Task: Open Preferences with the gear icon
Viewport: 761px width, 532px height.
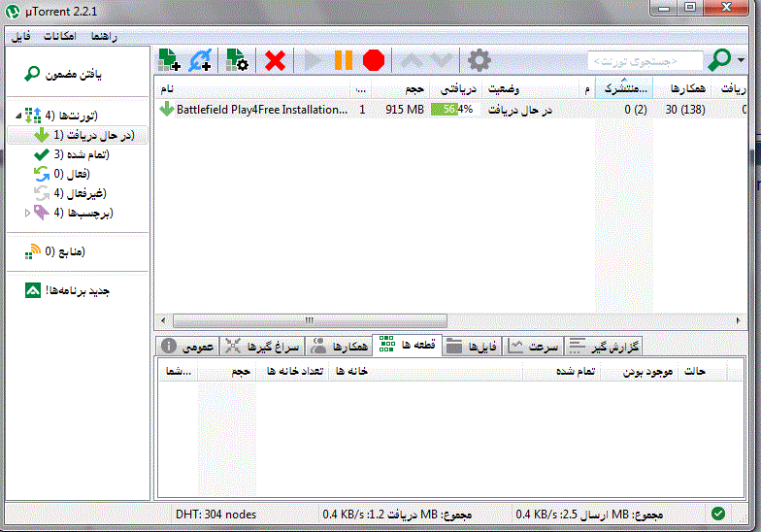Action: pos(480,60)
